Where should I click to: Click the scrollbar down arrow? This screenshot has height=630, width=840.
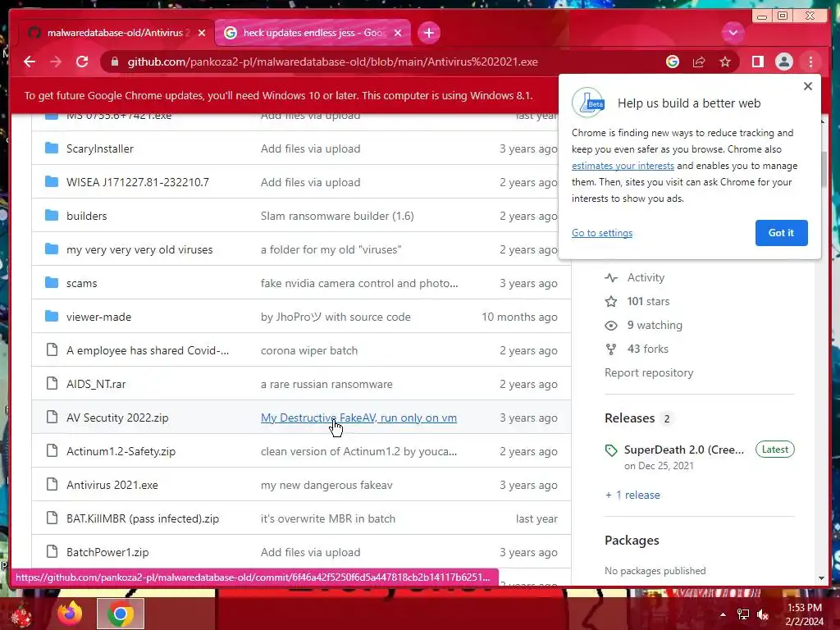pos(822,578)
